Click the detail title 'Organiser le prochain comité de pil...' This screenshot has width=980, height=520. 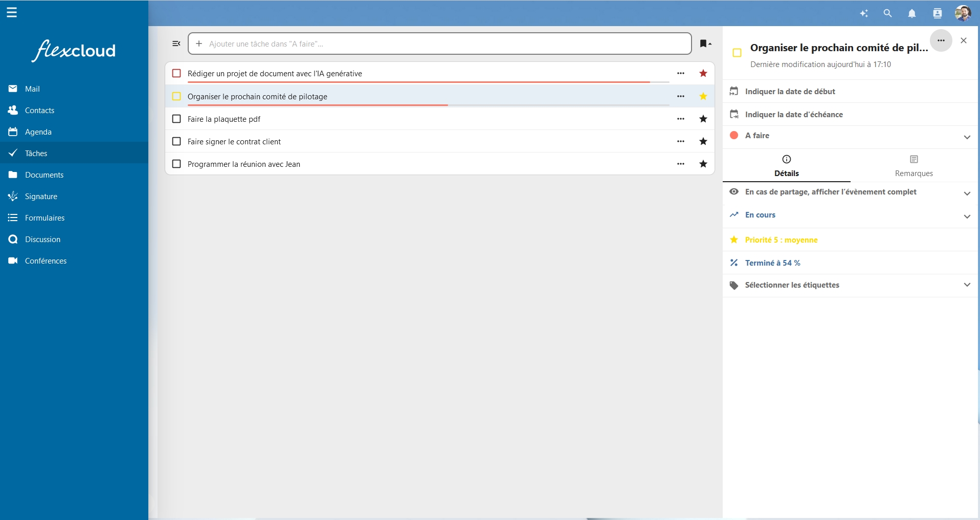point(839,48)
